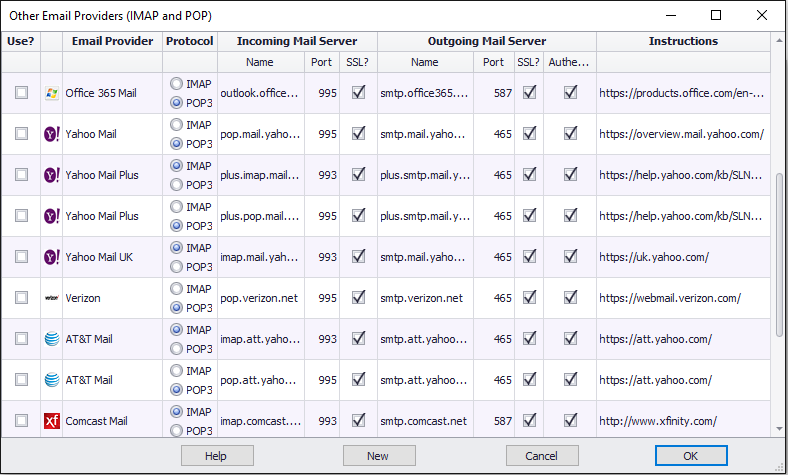Click the scrollbar up arrow
The image size is (788, 475).
(x=779, y=40)
